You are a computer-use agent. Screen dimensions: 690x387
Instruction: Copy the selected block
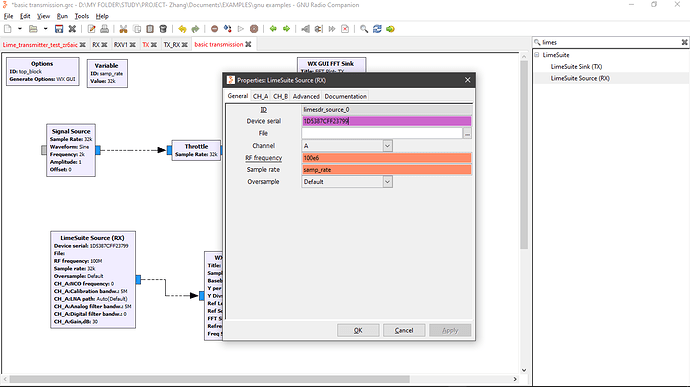pyautogui.click(x=137, y=29)
